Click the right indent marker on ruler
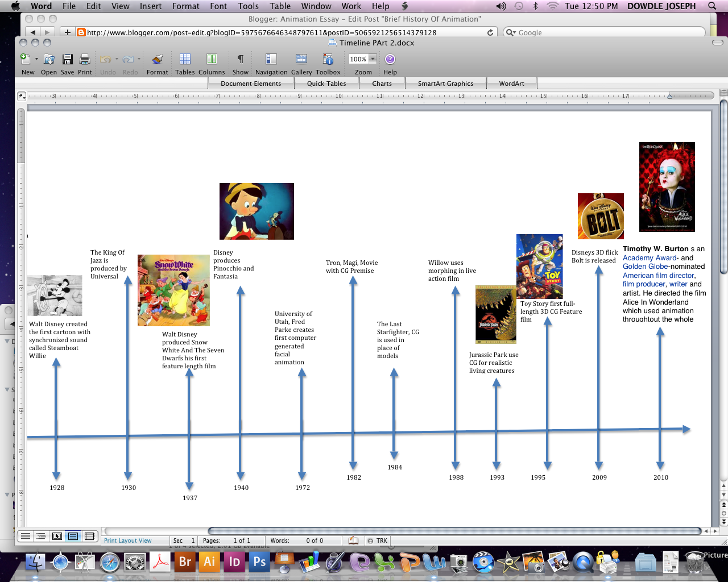 669,97
